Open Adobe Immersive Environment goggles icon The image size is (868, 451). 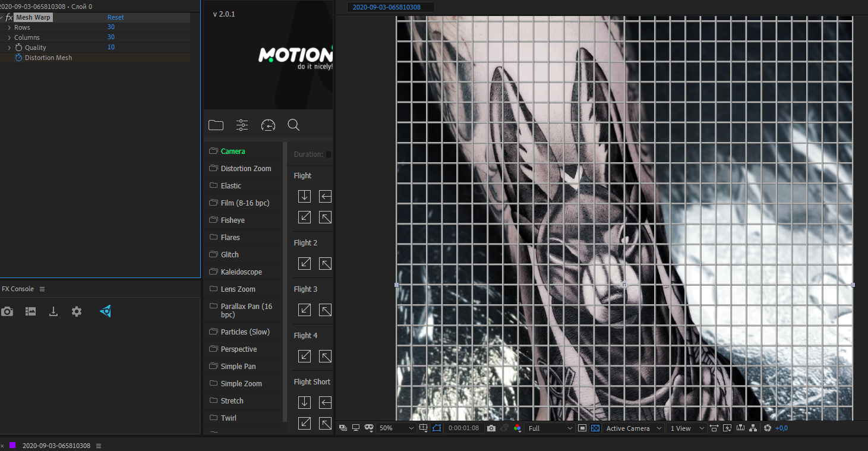[368, 428]
